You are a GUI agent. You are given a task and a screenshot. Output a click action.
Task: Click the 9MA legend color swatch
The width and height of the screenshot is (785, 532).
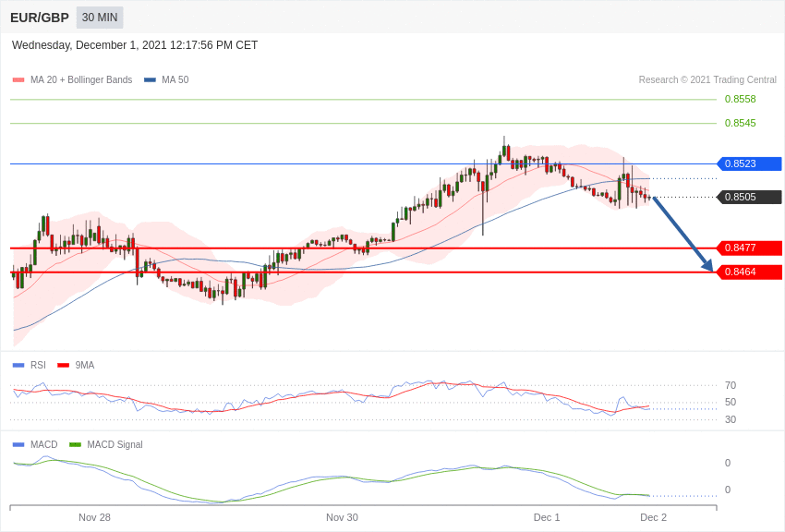pos(64,366)
